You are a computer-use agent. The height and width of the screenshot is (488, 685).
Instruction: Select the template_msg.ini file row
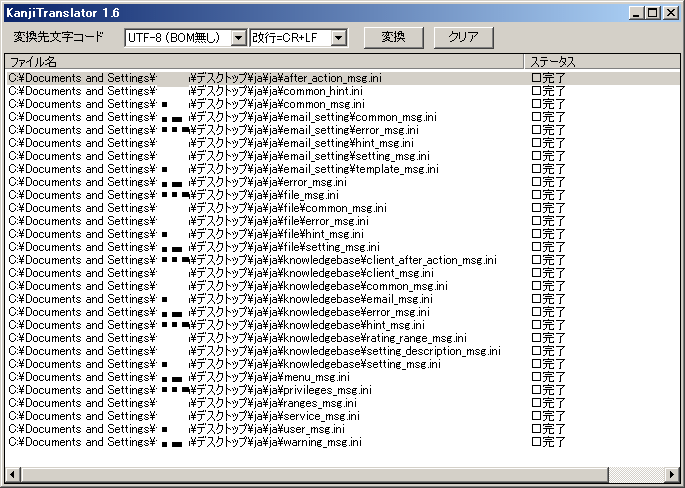click(x=300, y=169)
